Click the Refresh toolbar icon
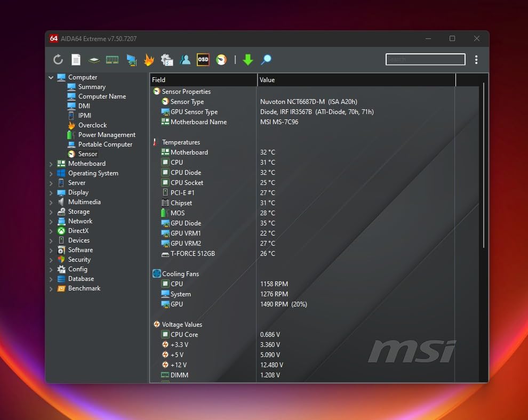Viewport: 528px width, 420px height. pos(58,60)
